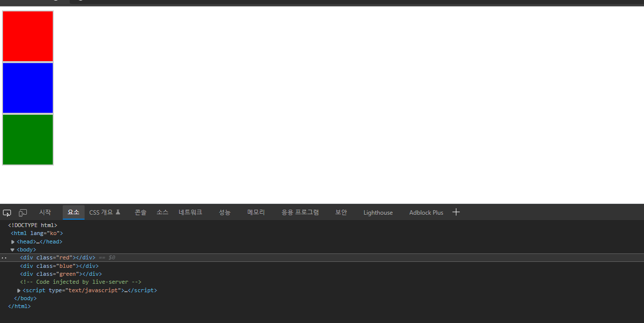Activate the inspect element picker icon
The height and width of the screenshot is (323, 644).
(7, 213)
